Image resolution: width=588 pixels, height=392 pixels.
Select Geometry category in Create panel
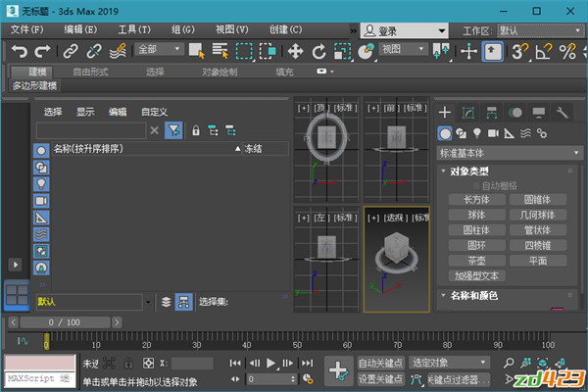point(445,133)
